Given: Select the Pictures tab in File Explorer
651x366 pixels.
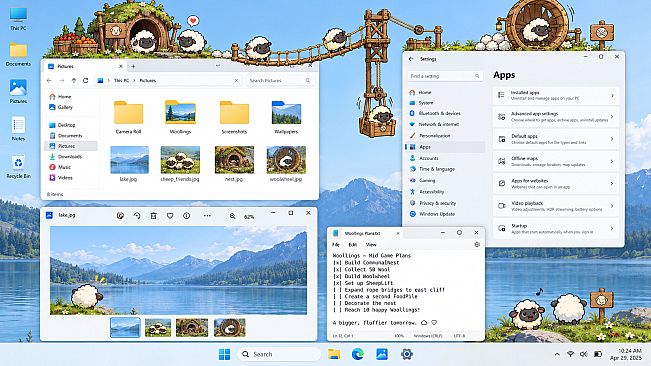Looking at the screenshot, I should tap(85, 66).
